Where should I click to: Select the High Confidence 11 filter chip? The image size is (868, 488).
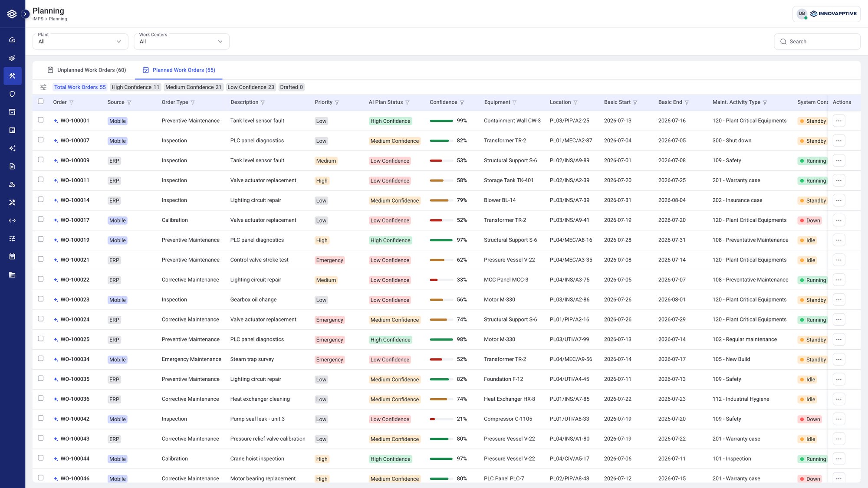coord(135,87)
